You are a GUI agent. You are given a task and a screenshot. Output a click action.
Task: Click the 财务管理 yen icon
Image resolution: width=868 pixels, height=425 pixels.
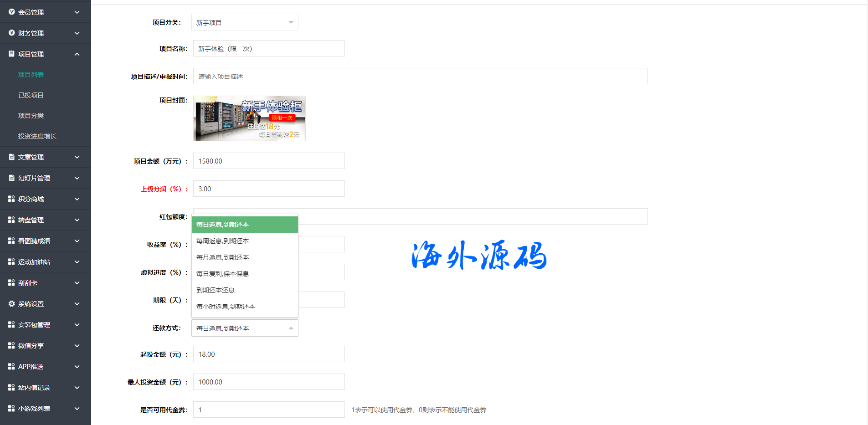click(x=11, y=33)
